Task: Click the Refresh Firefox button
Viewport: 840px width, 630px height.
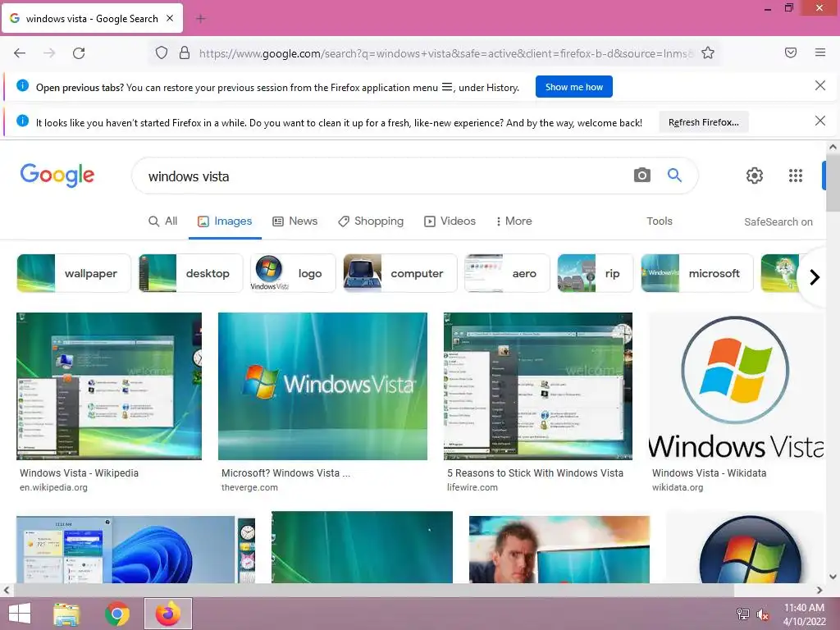Action: (703, 122)
